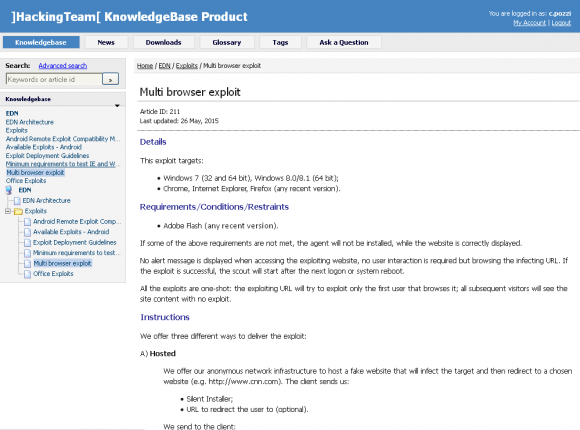Click the Android Remote Exploit Comp page icon
This screenshot has height=430, width=580.
point(27,222)
